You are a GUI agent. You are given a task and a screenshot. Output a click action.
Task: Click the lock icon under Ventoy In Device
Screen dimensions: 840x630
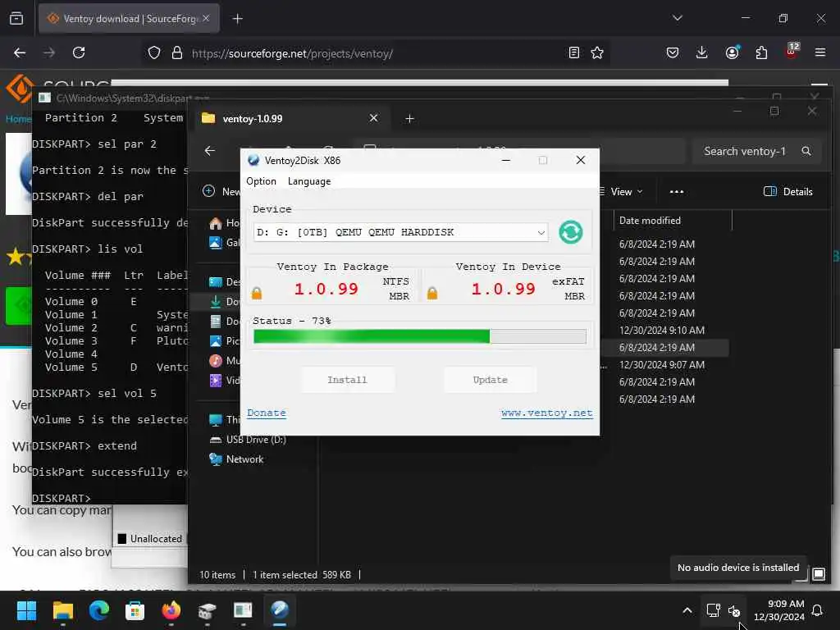(x=432, y=293)
